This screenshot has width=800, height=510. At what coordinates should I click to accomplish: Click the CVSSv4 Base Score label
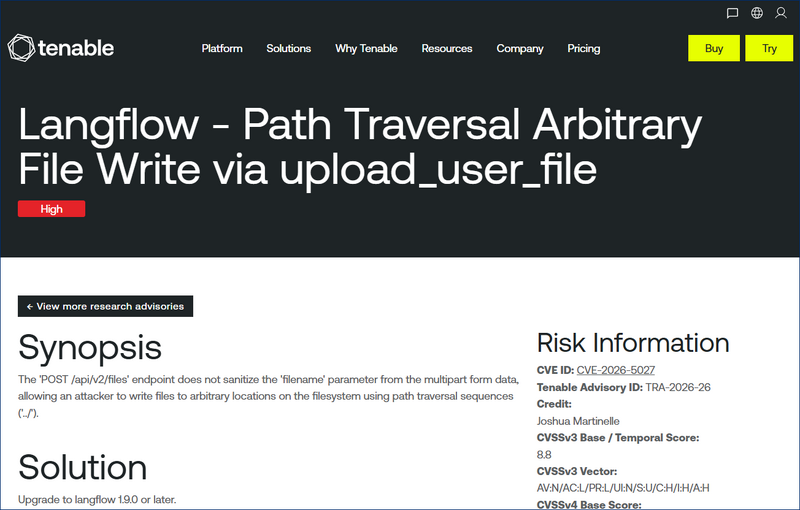pyautogui.click(x=589, y=505)
